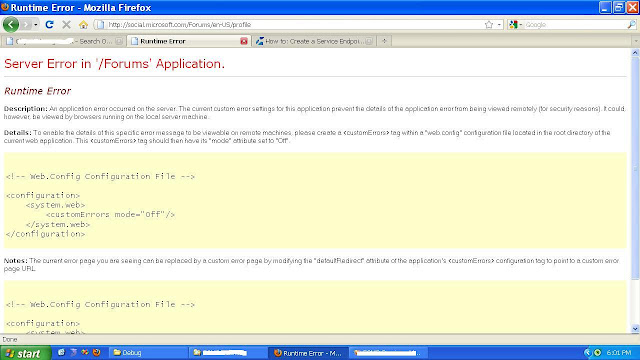Click the 'Runtime Error' italic heading

[38, 91]
